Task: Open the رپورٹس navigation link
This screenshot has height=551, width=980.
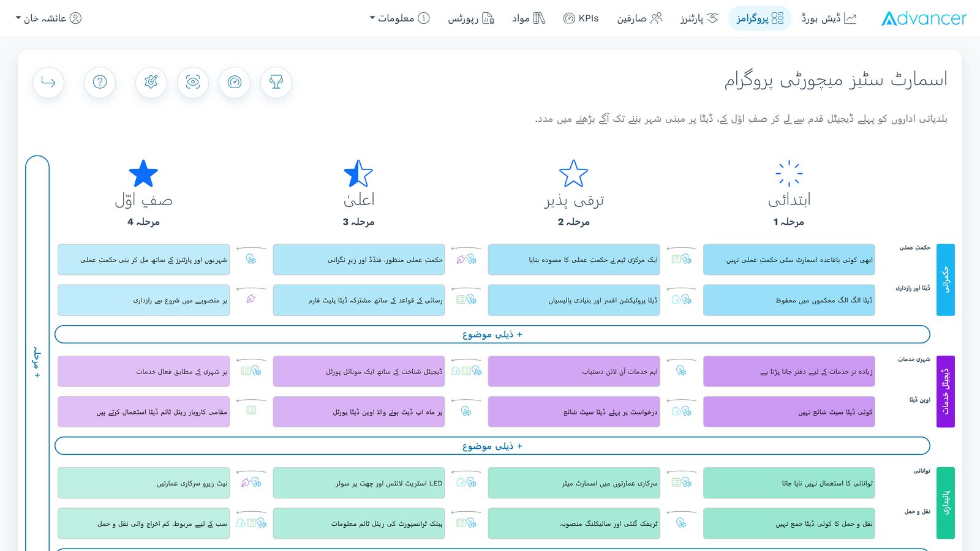Action: pos(470,18)
